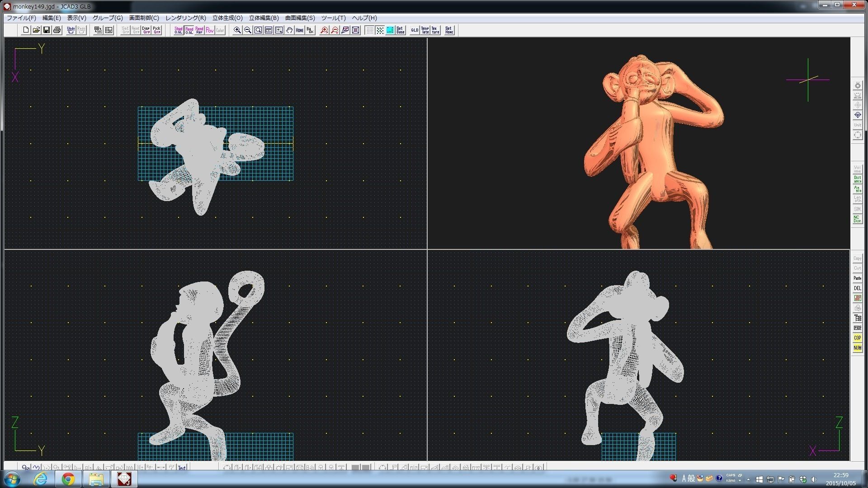Select Shad O.GL shading mode
The image size is (868, 488).
pos(179,30)
